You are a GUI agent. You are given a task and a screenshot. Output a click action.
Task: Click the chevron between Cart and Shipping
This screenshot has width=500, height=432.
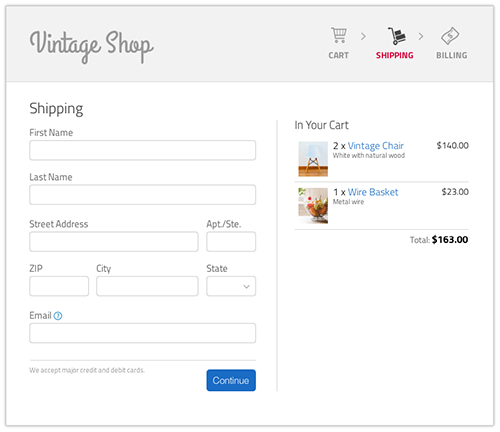click(363, 36)
